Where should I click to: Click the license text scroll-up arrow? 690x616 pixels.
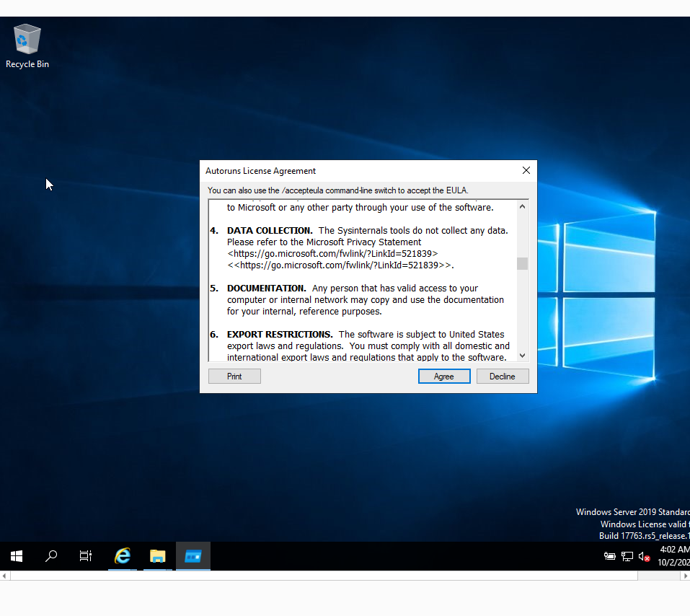click(522, 206)
